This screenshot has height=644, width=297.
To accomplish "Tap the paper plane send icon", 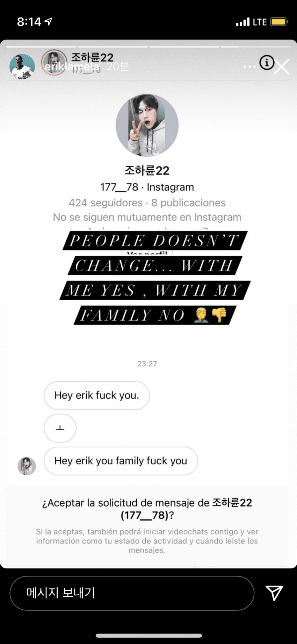I will [x=274, y=593].
